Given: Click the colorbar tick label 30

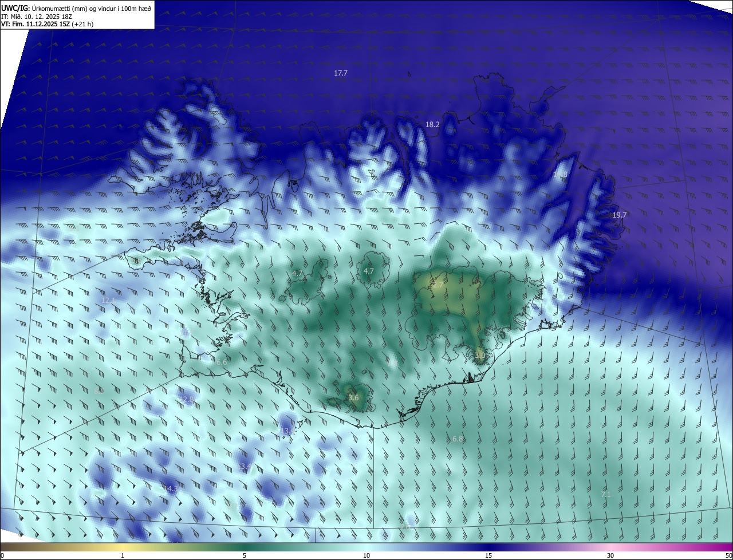Looking at the screenshot, I should coord(610,555).
